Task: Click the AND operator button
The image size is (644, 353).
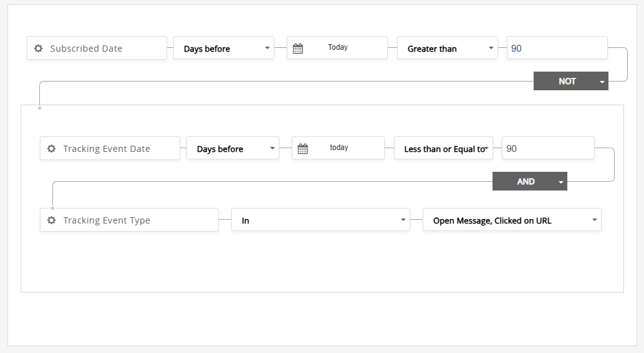Action: pos(526,182)
